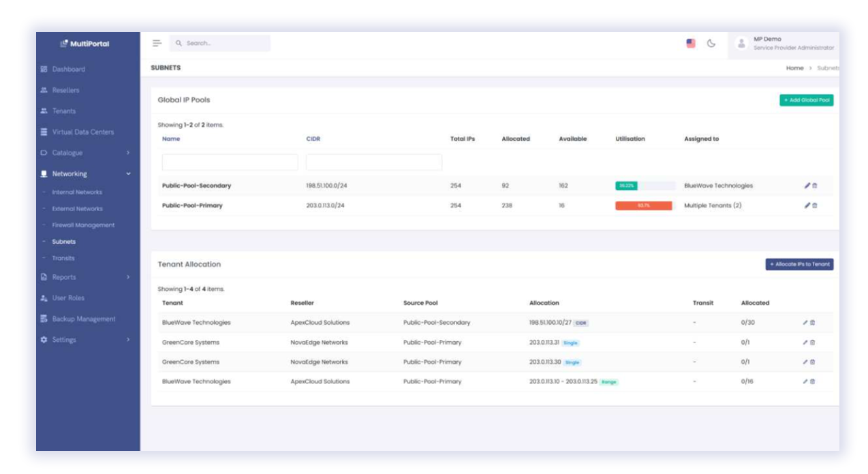Viewport: 868px width, 474px height.
Task: Edit the 198.51.100.10/27 tenant allocation
Action: (805, 323)
